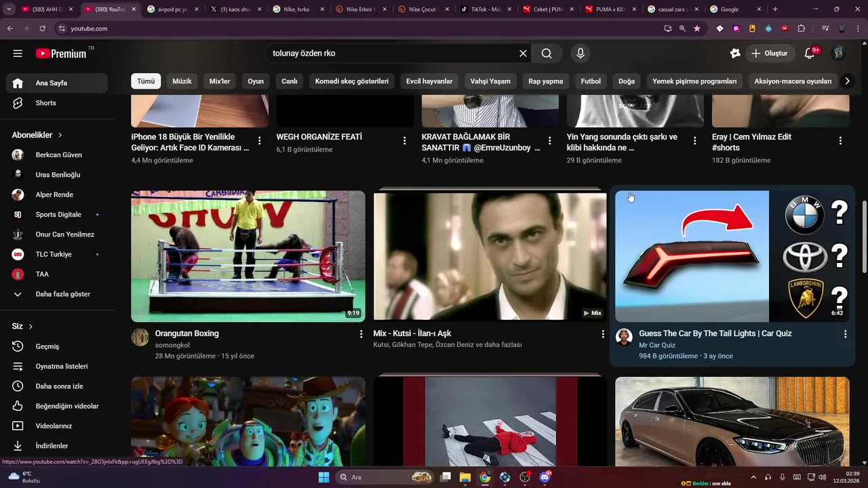Open options for iPhone 18 short
This screenshot has width=868, height=488.
pyautogui.click(x=259, y=141)
